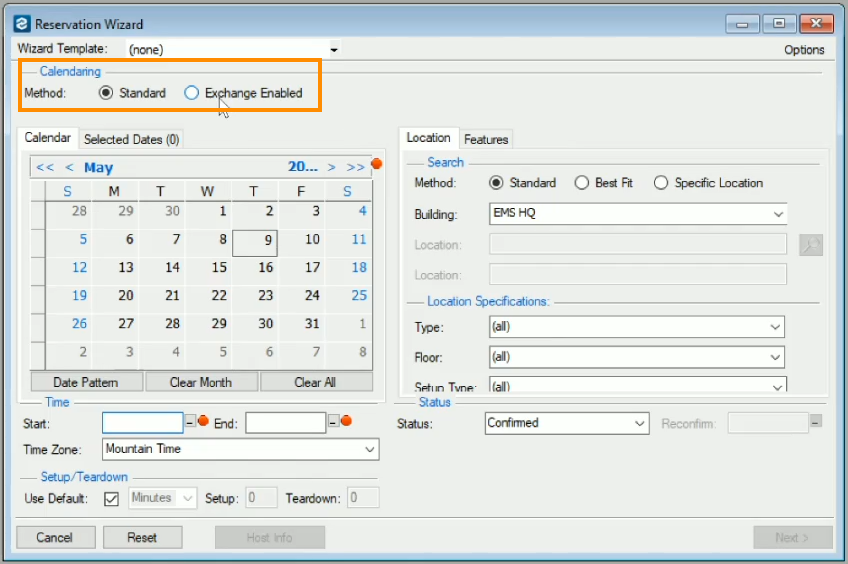Select Exchange Enabled calendaring method
The height and width of the screenshot is (564, 848).
click(x=192, y=93)
